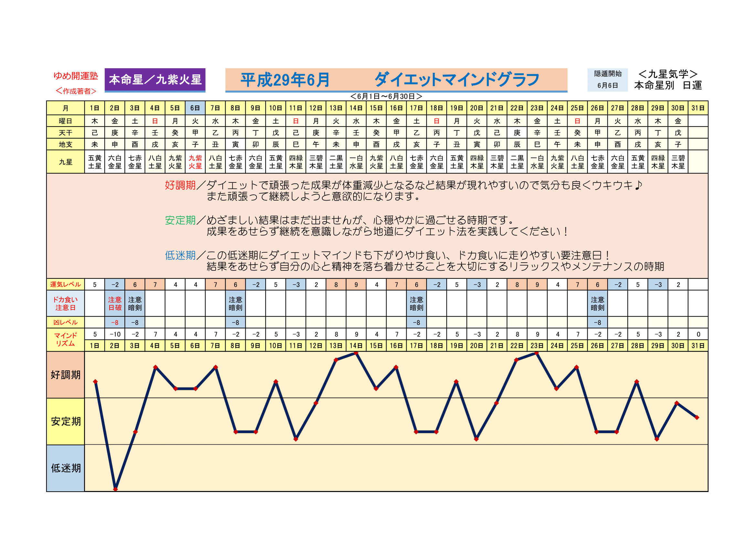The height and width of the screenshot is (535, 756).
Task: Click the last graph point at 31日
Action: point(697,417)
